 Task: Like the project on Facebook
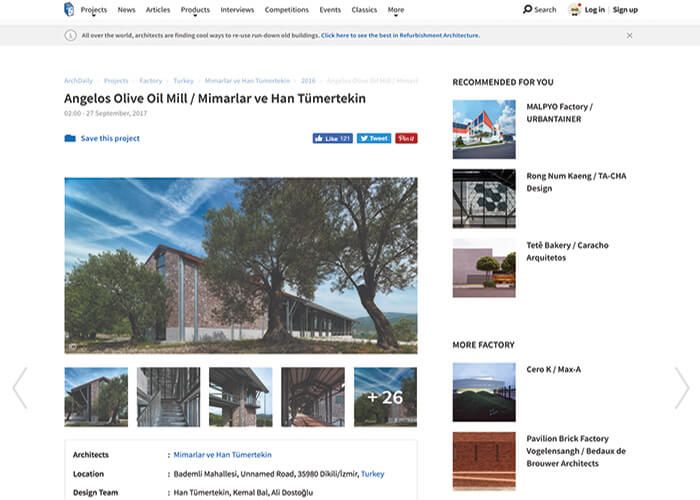332,138
